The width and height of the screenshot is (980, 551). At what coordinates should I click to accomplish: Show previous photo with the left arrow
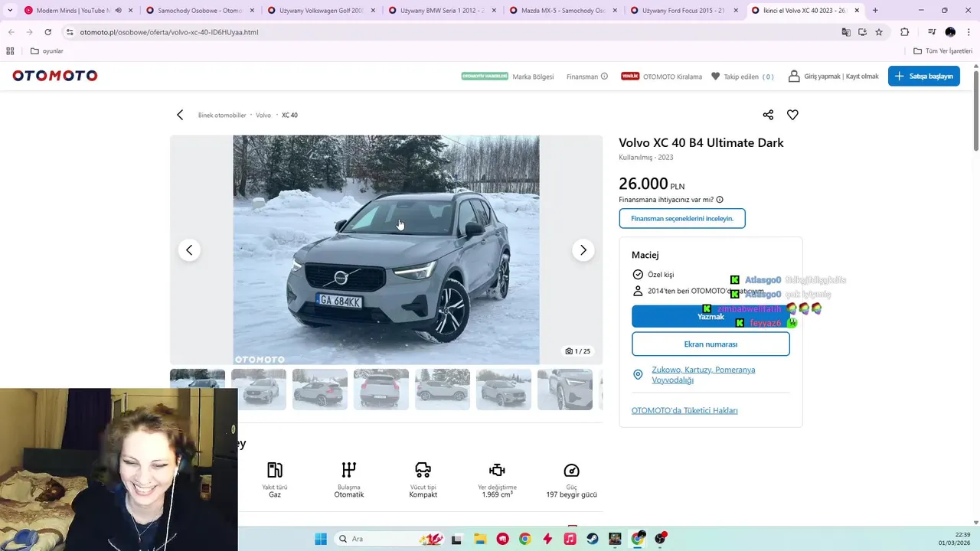click(189, 250)
